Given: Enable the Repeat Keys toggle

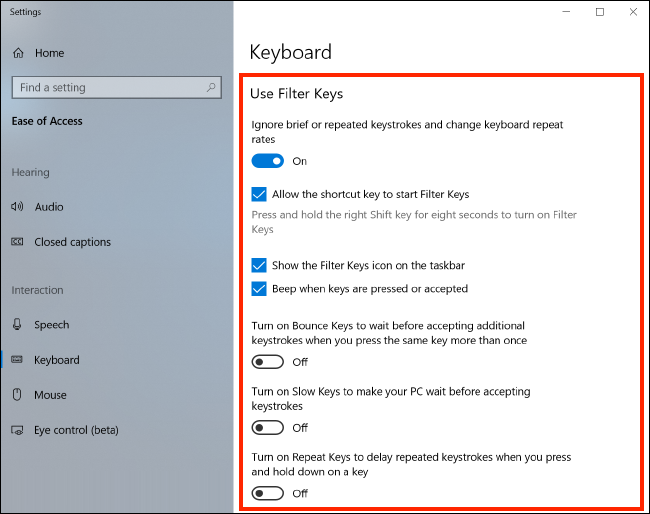Looking at the screenshot, I should click(267, 493).
